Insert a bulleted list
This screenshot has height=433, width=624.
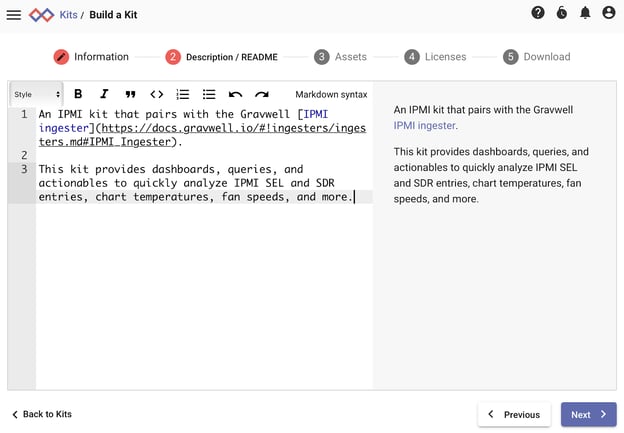coord(209,94)
